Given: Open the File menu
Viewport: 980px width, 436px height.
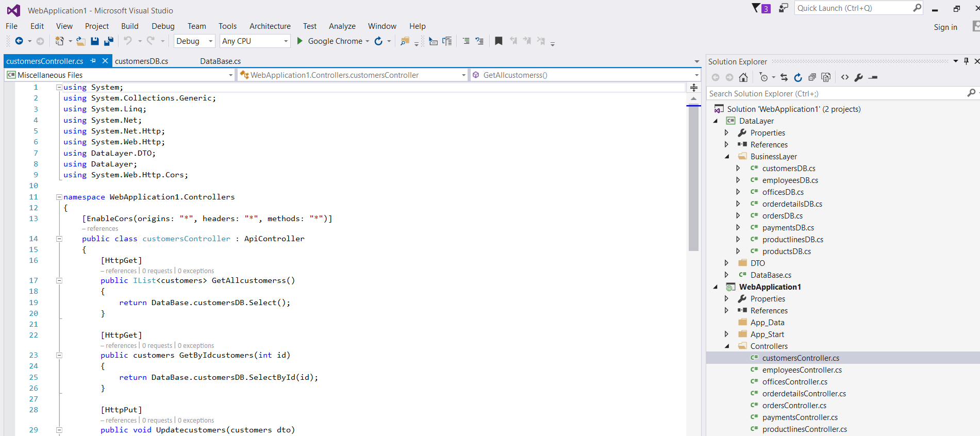Looking at the screenshot, I should (11, 26).
